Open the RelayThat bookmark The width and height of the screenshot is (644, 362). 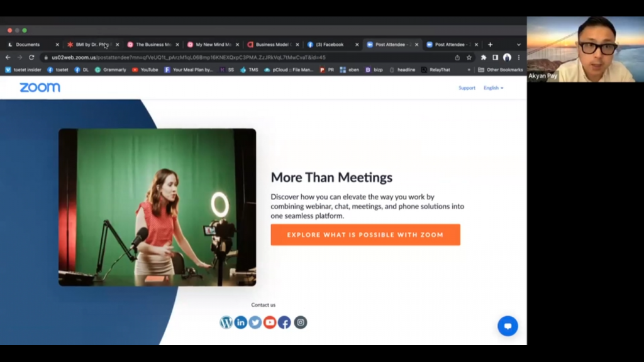tap(436, 70)
